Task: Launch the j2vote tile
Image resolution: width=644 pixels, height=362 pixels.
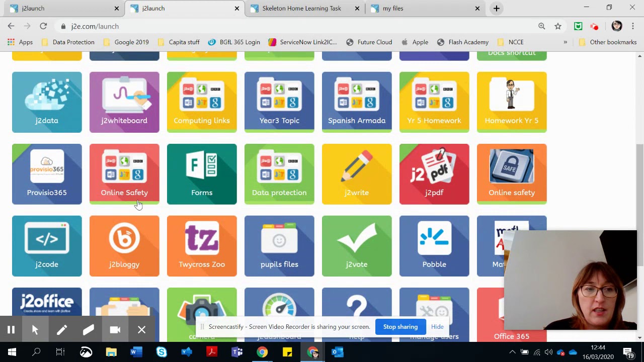Action: tap(357, 246)
